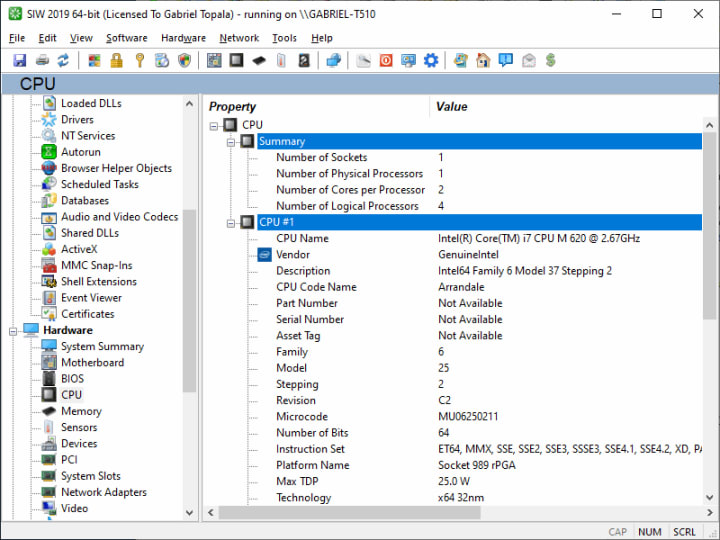Open the Edit menu
This screenshot has height=540, width=720.
47,38
